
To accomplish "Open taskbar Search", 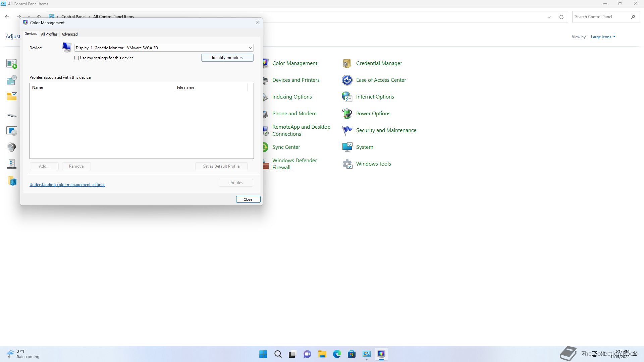I will click(x=278, y=354).
